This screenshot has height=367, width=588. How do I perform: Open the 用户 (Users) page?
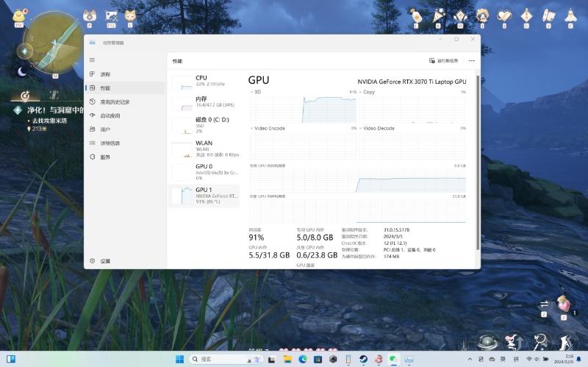125,129
